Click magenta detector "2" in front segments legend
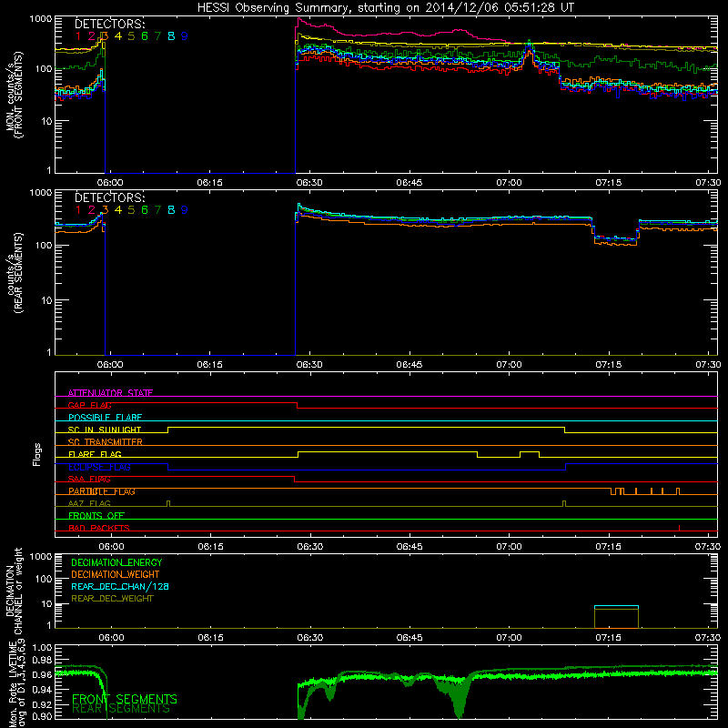The image size is (728, 728). 92,35
